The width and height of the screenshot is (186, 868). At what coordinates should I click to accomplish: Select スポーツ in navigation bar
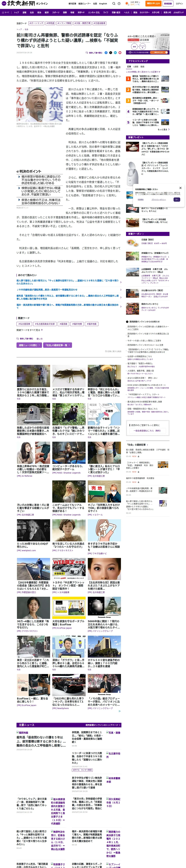pyautogui.click(x=56, y=12)
